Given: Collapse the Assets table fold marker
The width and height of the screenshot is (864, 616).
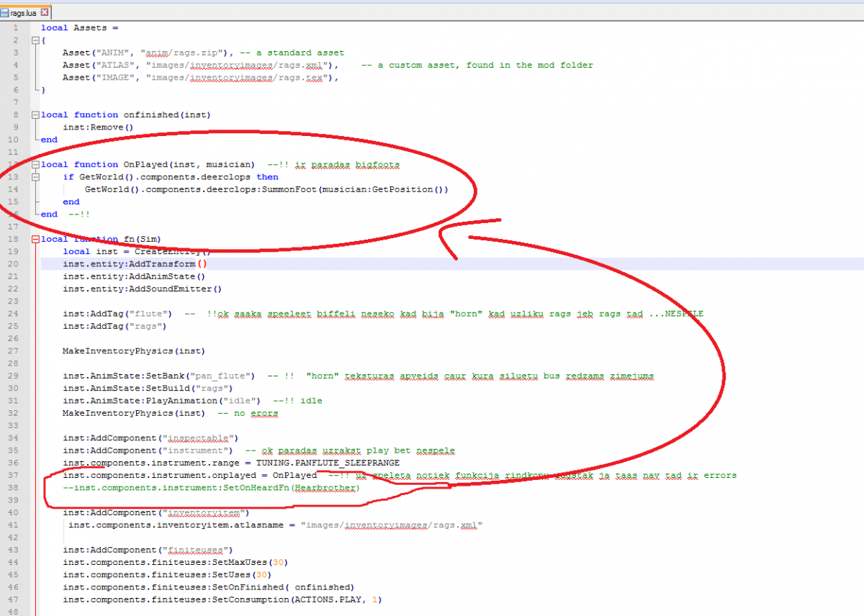Looking at the screenshot, I should pyautogui.click(x=35, y=40).
